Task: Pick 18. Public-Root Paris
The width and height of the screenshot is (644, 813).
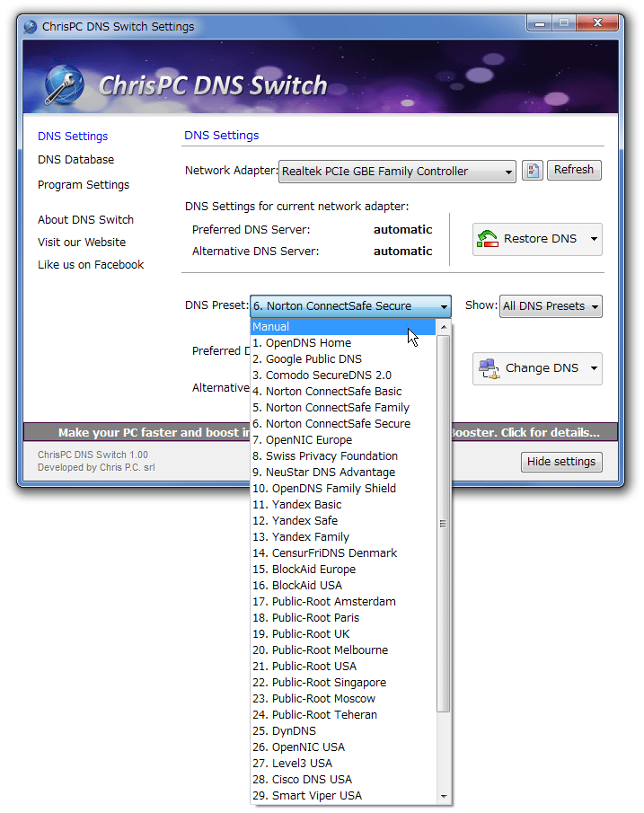Action: coord(343,617)
